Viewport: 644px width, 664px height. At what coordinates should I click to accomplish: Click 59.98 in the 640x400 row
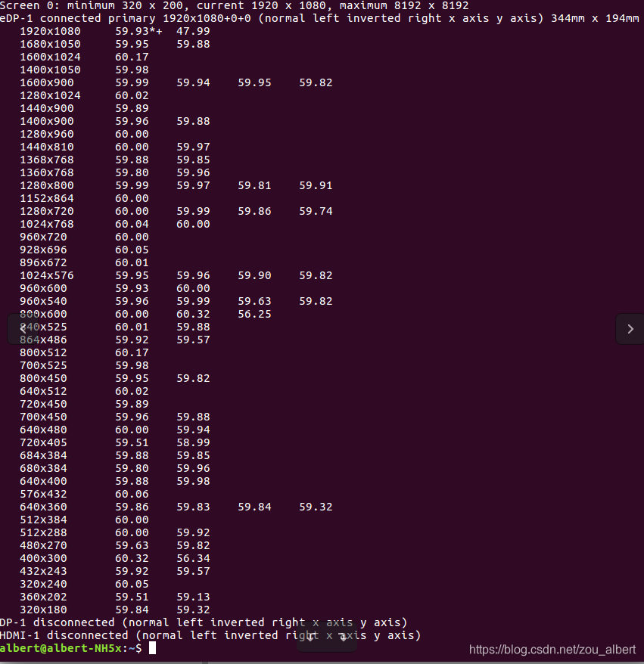(193, 481)
